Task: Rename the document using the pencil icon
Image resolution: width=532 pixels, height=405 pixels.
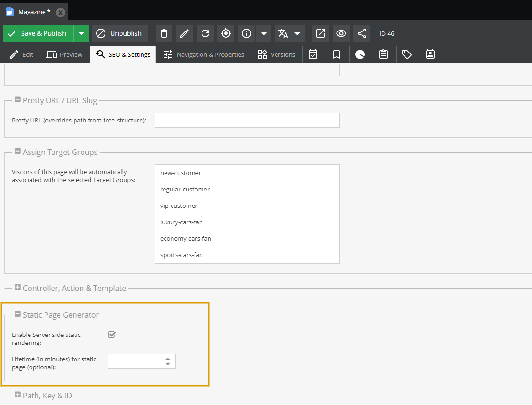Action: pos(184,33)
